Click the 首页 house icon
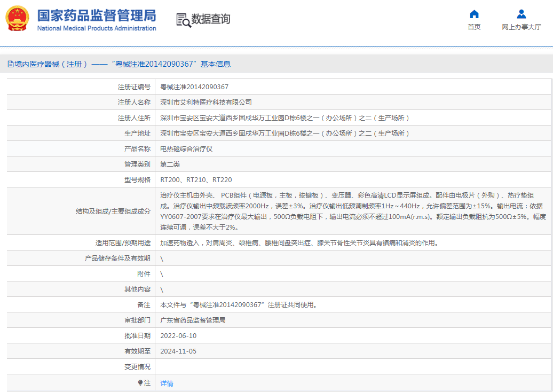Viewport: 553px width, 392px height. 473,14
